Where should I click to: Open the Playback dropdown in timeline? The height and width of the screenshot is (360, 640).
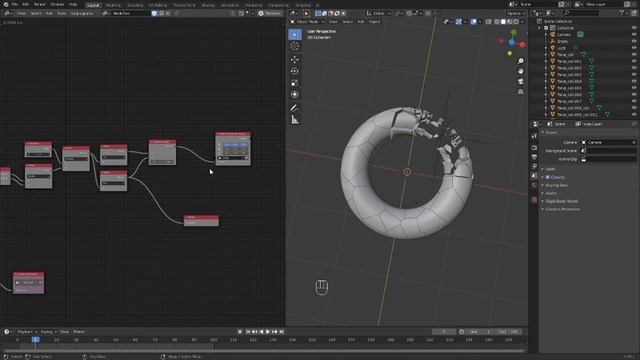click(27, 332)
